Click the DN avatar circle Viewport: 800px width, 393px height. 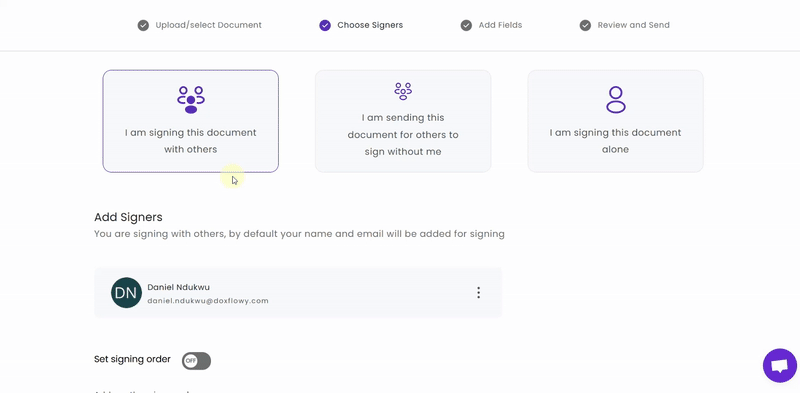126,292
